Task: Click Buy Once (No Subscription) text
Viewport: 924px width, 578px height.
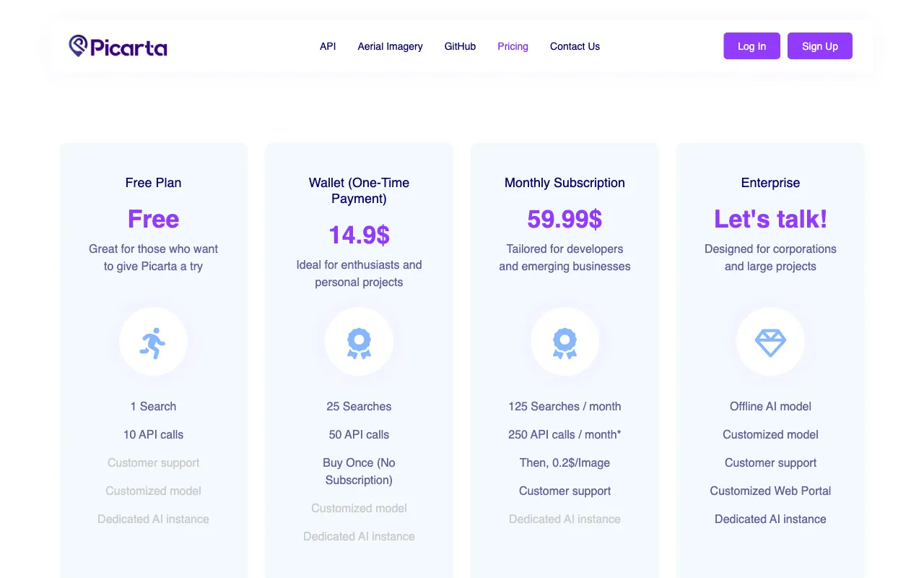Action: pyautogui.click(x=359, y=471)
